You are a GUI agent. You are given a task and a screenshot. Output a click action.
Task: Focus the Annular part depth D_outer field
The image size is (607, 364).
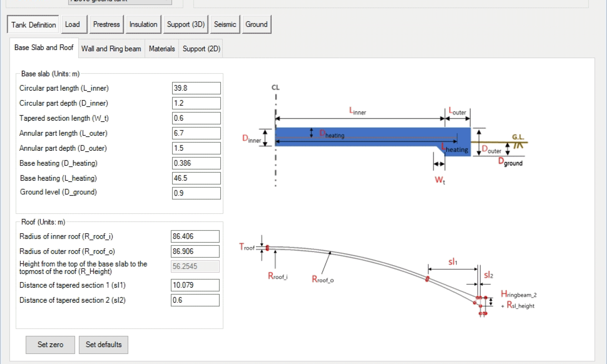pyautogui.click(x=196, y=148)
